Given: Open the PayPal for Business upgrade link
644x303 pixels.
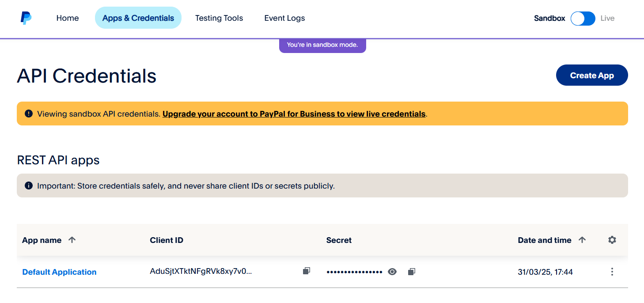Looking at the screenshot, I should click(294, 114).
